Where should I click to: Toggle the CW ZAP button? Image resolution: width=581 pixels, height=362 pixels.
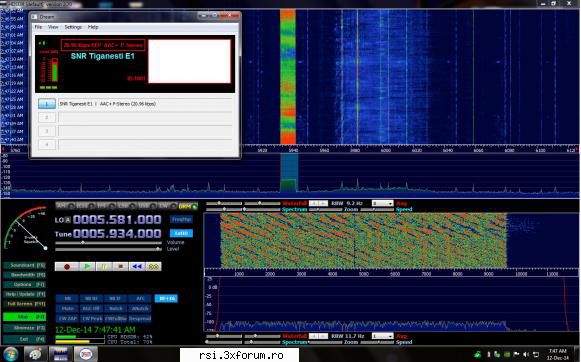click(x=67, y=318)
